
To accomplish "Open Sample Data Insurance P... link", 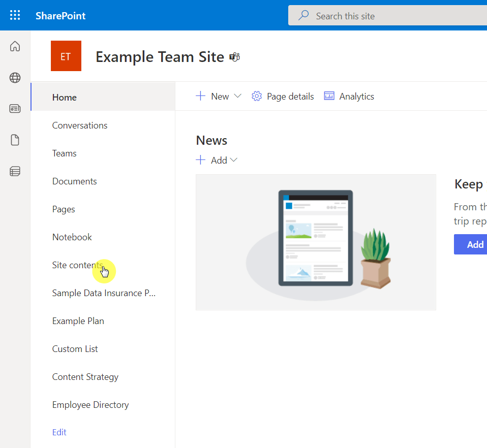I will coord(104,293).
